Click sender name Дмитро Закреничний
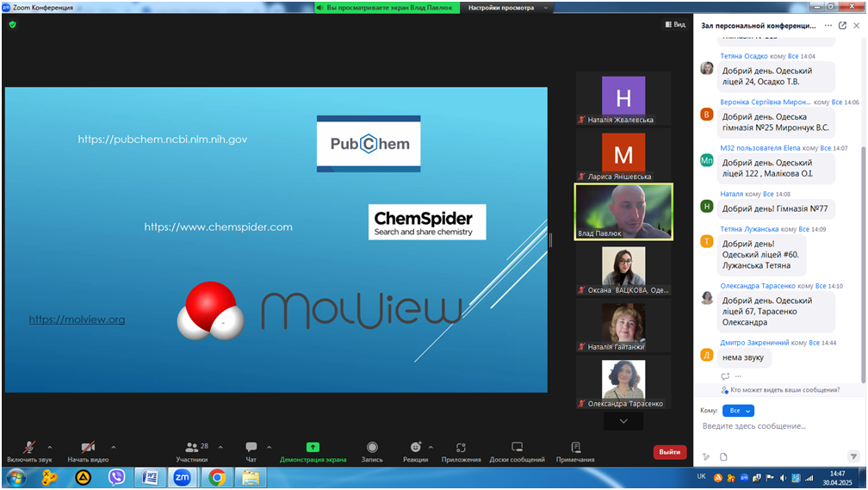 coord(754,343)
